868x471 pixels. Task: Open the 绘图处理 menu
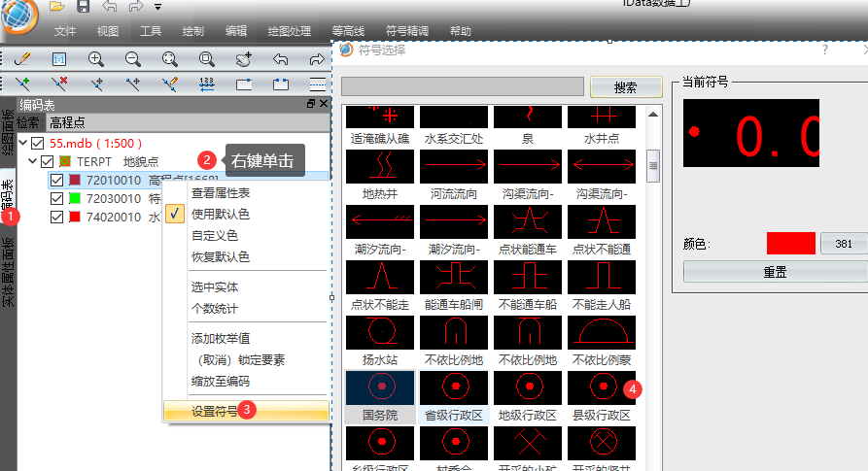[x=288, y=31]
